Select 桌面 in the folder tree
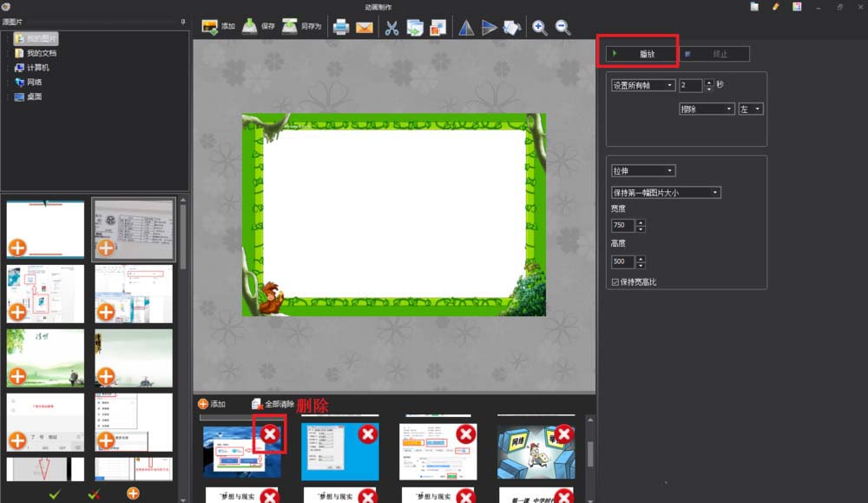 coord(29,96)
